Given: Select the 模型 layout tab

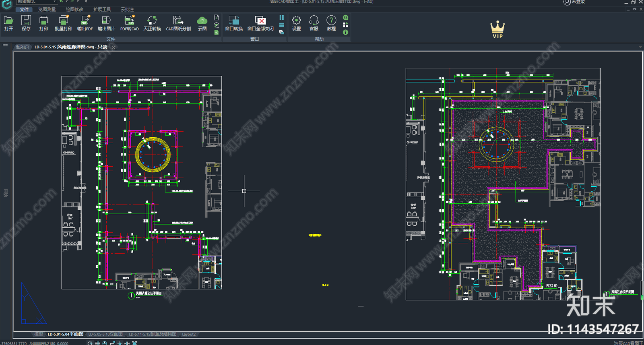Looking at the screenshot, I should (39, 334).
